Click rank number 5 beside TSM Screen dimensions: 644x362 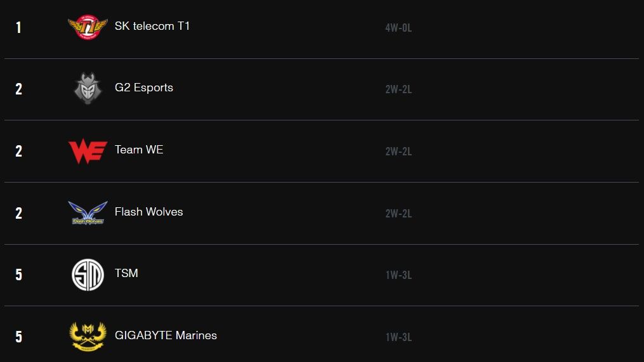point(18,275)
